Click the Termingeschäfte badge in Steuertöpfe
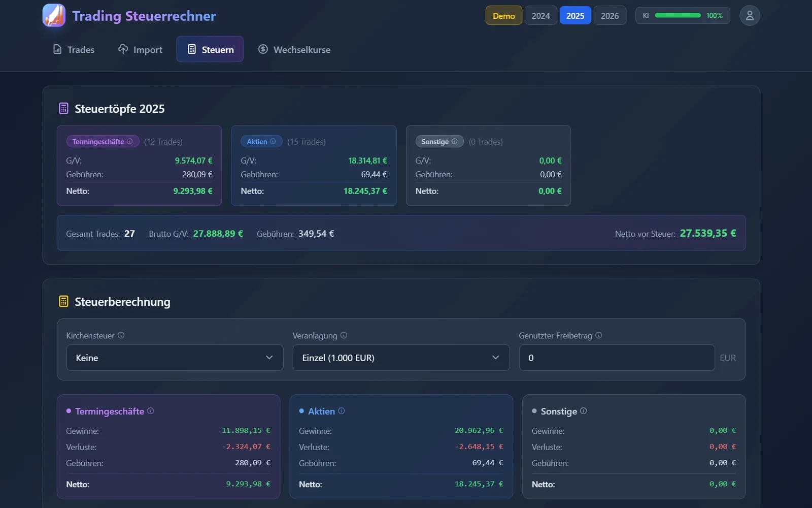The image size is (812, 508). 103,141
